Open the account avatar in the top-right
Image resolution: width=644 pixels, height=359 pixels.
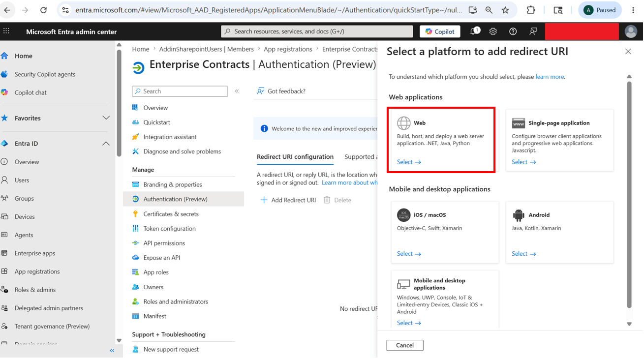(631, 31)
